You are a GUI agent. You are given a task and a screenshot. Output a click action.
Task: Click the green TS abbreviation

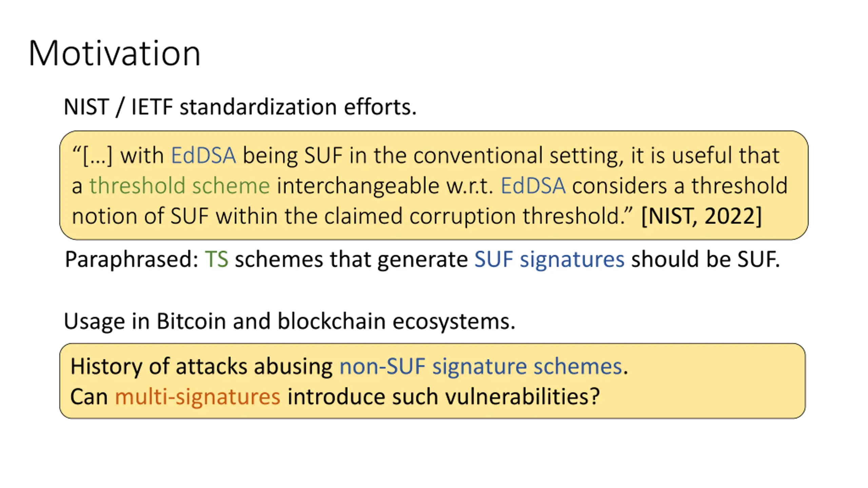click(217, 259)
